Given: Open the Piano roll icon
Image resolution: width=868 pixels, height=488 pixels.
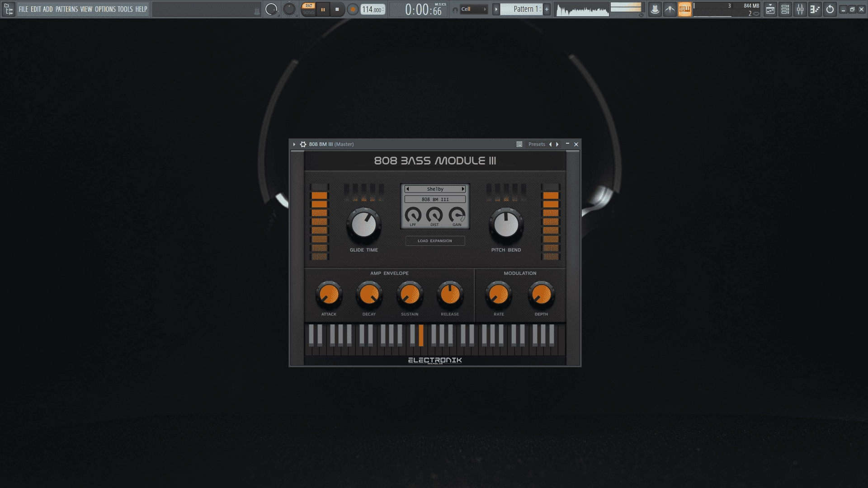Looking at the screenshot, I should [x=815, y=9].
